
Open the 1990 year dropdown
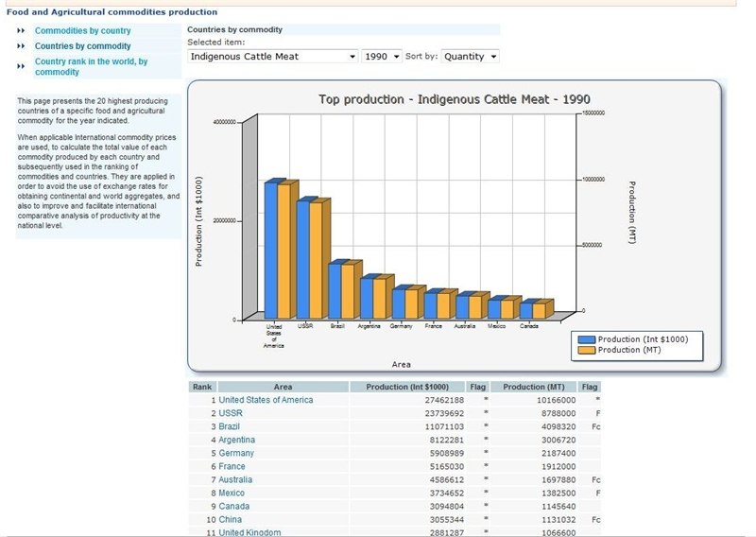tap(382, 57)
